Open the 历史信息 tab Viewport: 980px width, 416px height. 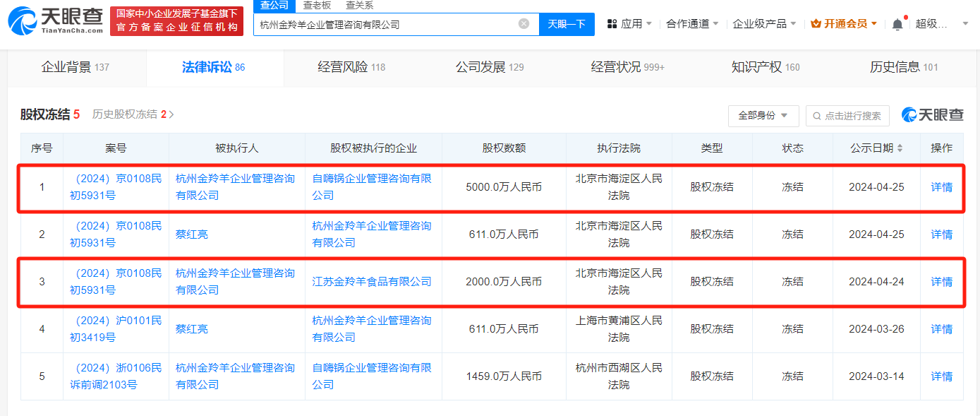click(x=904, y=68)
